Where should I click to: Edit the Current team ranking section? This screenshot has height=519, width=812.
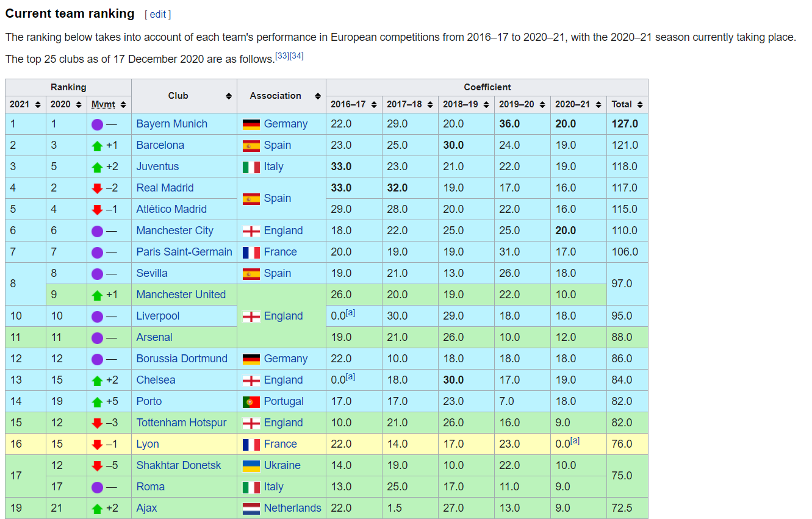tap(157, 14)
